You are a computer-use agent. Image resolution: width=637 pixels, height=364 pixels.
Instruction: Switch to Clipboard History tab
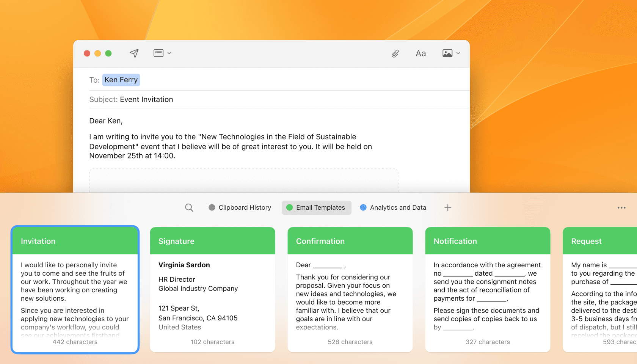240,208
